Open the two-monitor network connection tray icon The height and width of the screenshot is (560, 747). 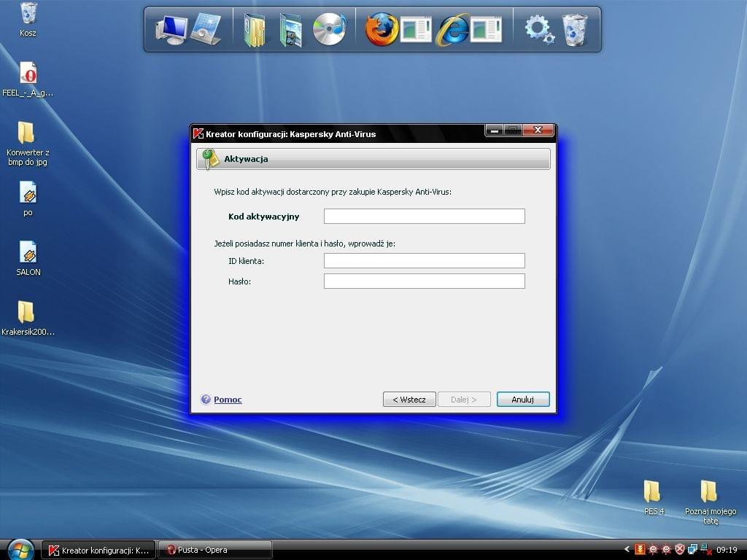693,550
